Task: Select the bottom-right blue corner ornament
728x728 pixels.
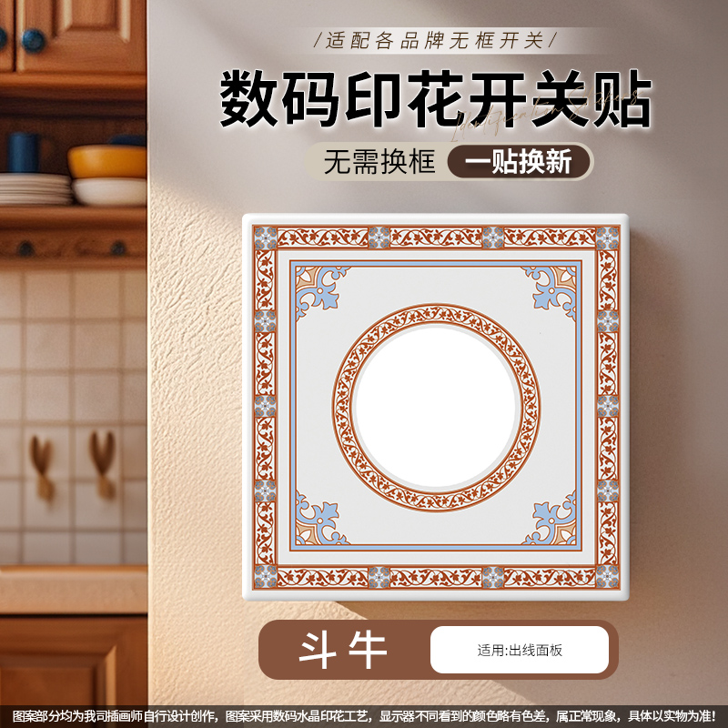Action: click(551, 519)
